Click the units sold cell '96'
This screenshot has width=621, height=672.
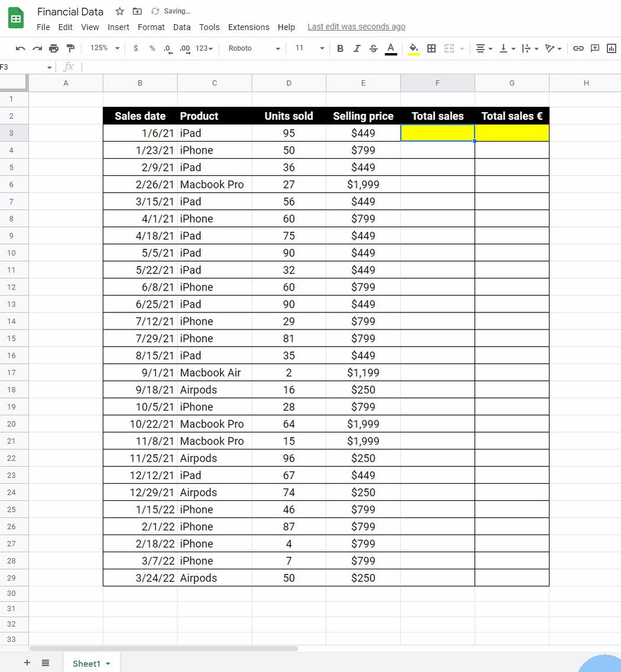(x=289, y=458)
